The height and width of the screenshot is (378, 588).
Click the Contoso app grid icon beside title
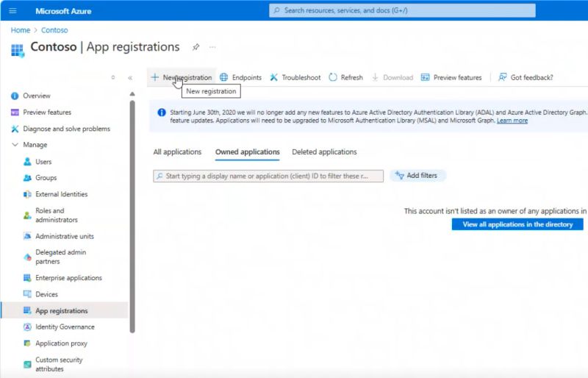[x=17, y=50]
